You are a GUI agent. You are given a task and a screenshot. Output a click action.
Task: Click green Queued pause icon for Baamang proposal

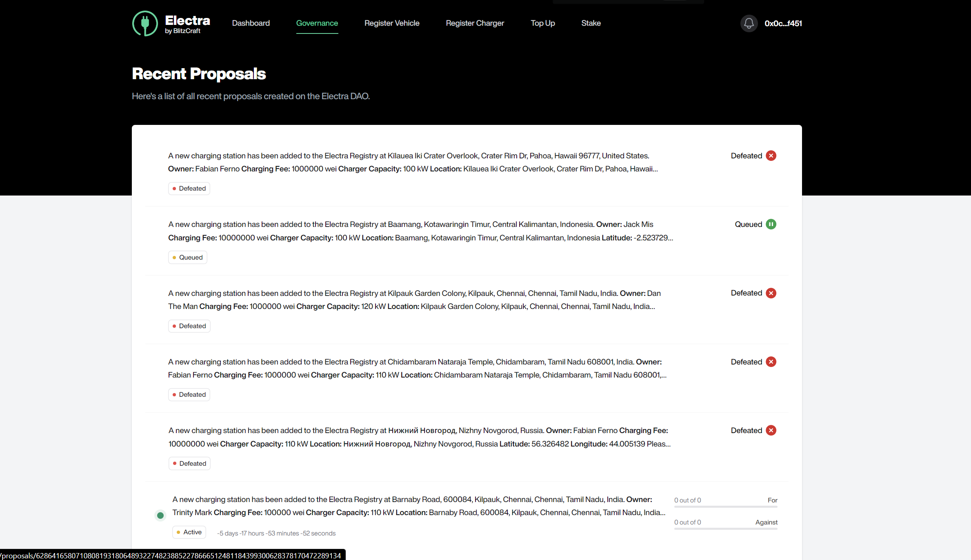point(771,224)
